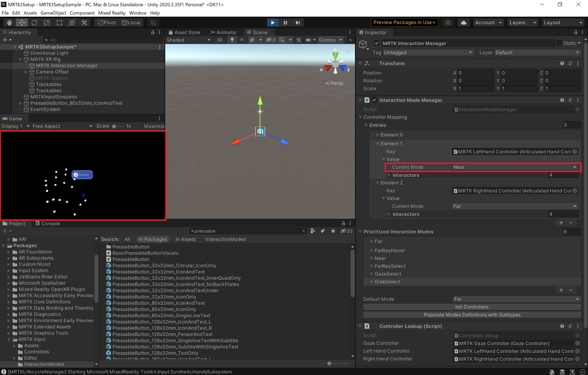The width and height of the screenshot is (588, 375).
Task: Select the Move tool in toolbar
Action: click(x=22, y=23)
